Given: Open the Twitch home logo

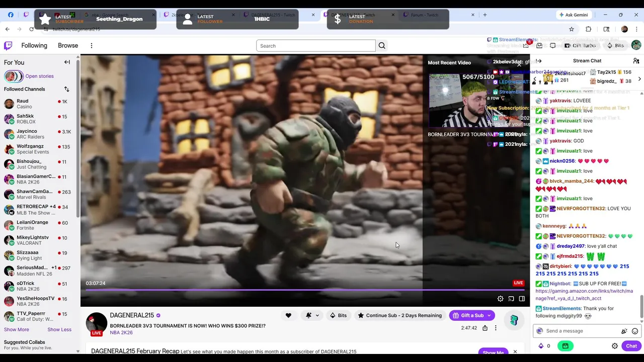Looking at the screenshot, I should click(x=8, y=46).
